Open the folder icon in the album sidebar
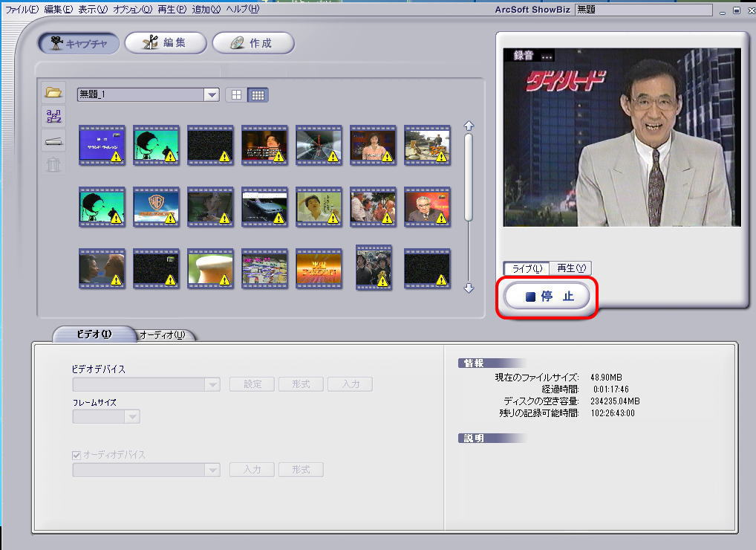 pos(53,92)
